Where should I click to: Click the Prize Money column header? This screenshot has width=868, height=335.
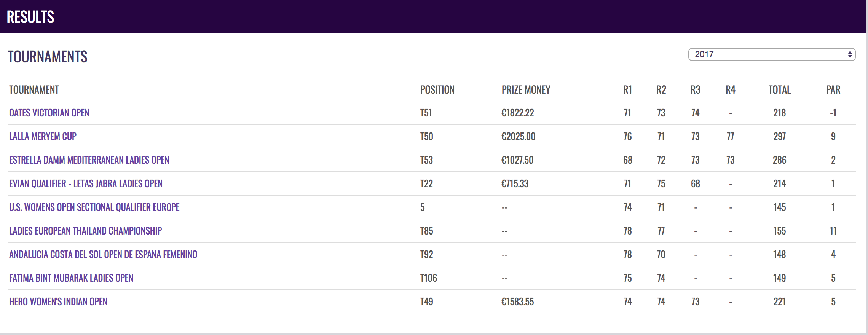[526, 90]
